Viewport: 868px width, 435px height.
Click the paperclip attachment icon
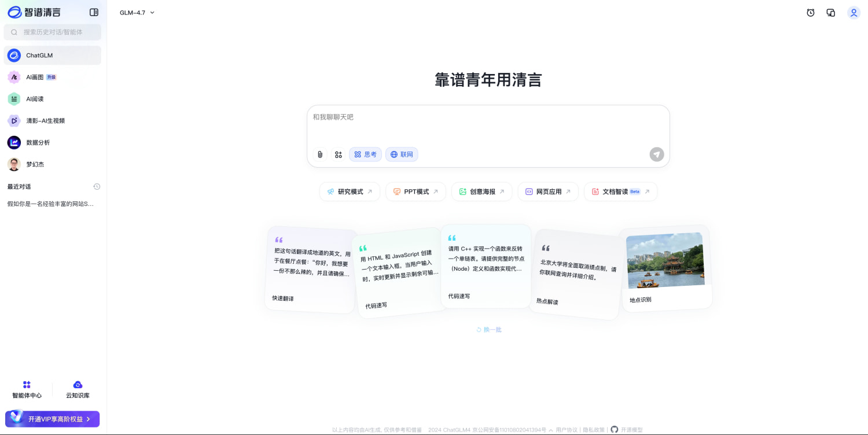[320, 154]
